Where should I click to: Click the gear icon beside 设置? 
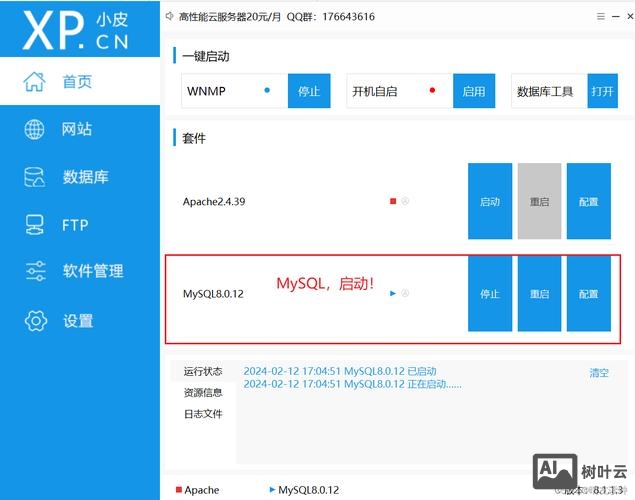[x=36, y=321]
